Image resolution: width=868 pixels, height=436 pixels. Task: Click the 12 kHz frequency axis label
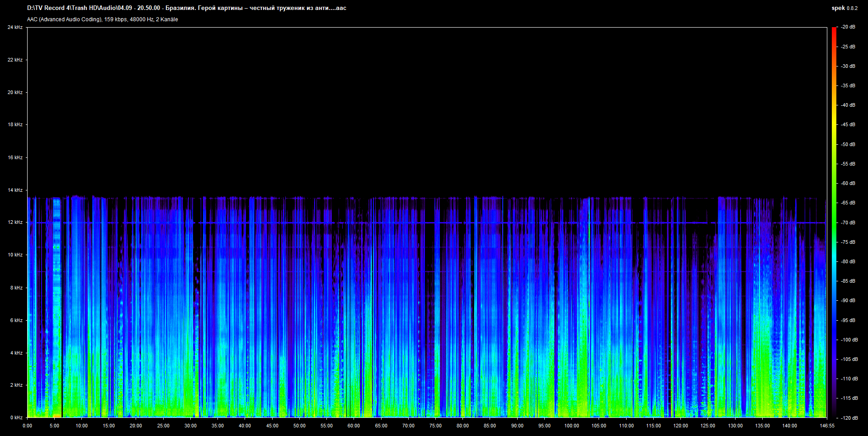point(15,222)
